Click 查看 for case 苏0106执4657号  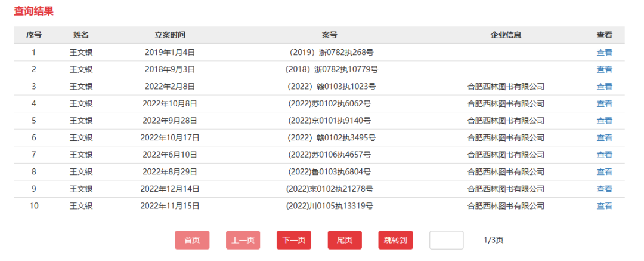604,155
